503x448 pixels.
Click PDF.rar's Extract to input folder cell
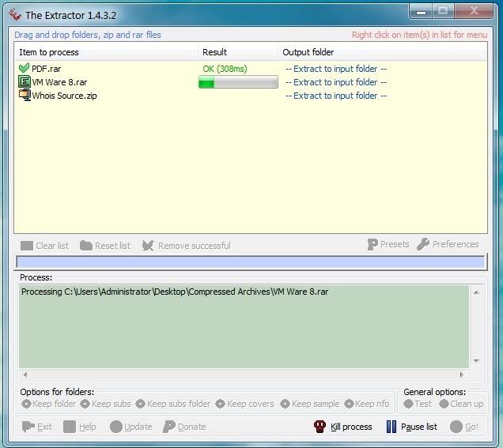point(336,69)
